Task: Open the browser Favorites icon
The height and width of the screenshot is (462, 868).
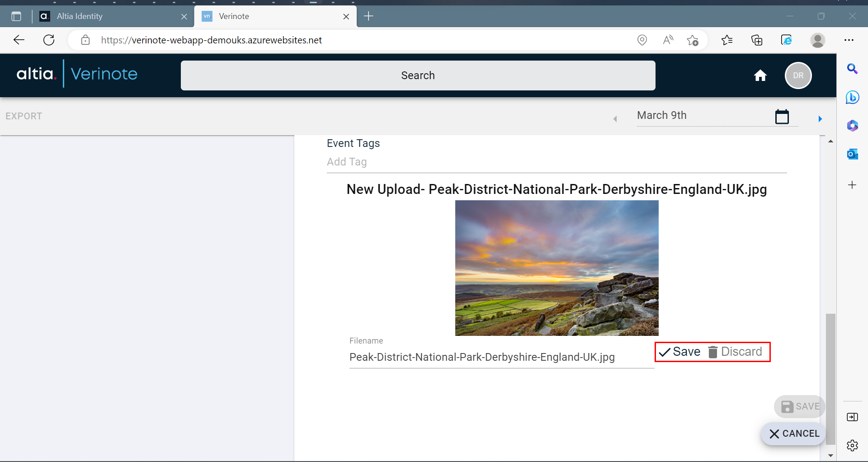Action: click(x=726, y=40)
